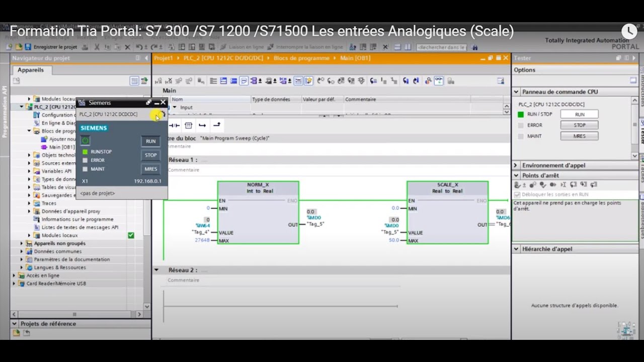
Task: Toggle Débloquer les sorties en RUN checkbox
Action: (x=517, y=195)
